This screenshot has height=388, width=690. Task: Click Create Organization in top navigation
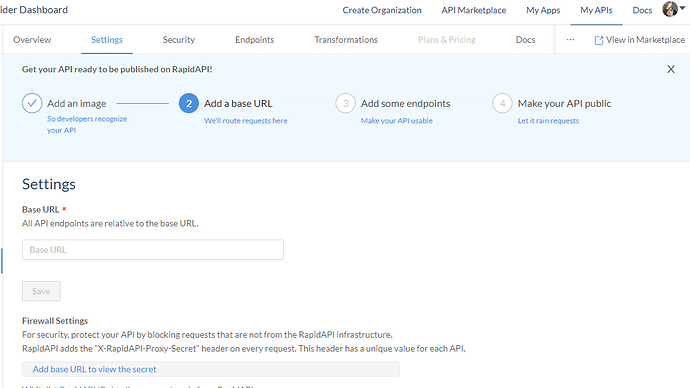coord(382,10)
